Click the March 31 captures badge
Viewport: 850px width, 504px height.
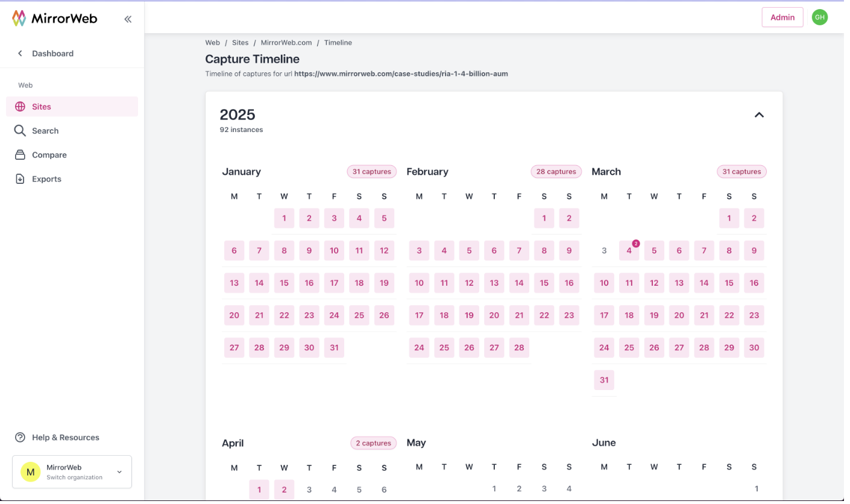coord(741,172)
